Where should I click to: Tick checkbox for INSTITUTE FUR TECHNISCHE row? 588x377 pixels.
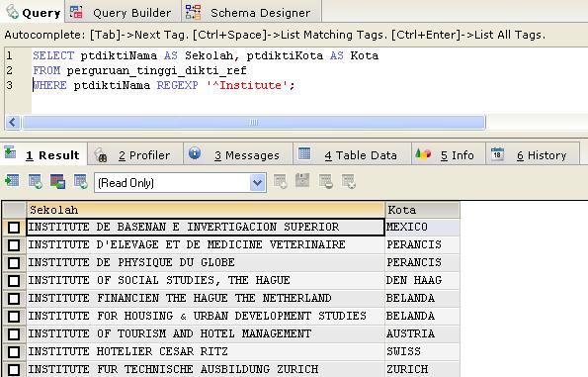(14, 369)
